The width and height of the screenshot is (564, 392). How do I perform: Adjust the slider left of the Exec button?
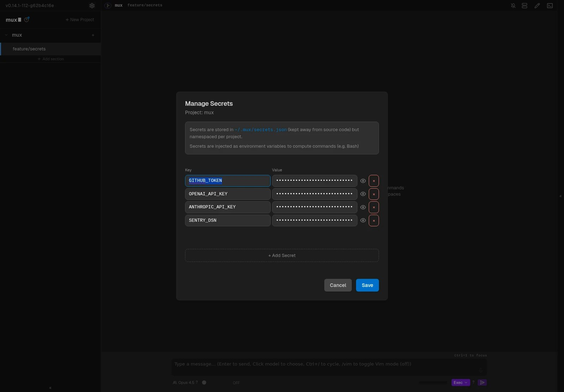coord(433,383)
